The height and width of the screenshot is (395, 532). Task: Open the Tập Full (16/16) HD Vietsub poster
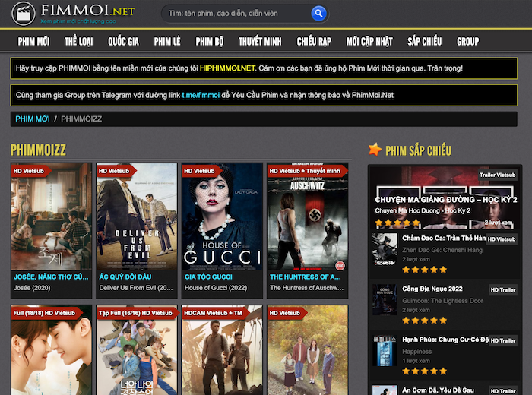[137, 350]
